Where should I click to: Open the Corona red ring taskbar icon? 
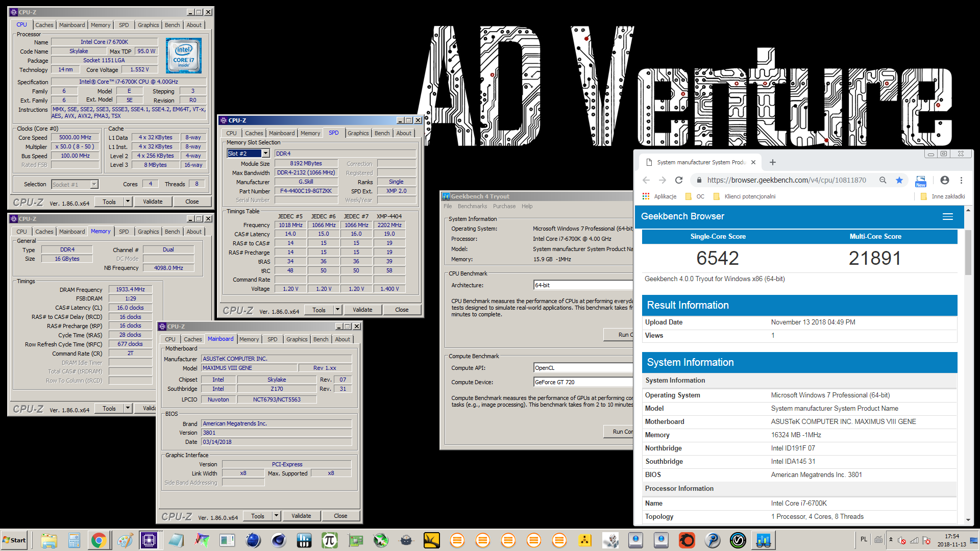[x=687, y=540]
